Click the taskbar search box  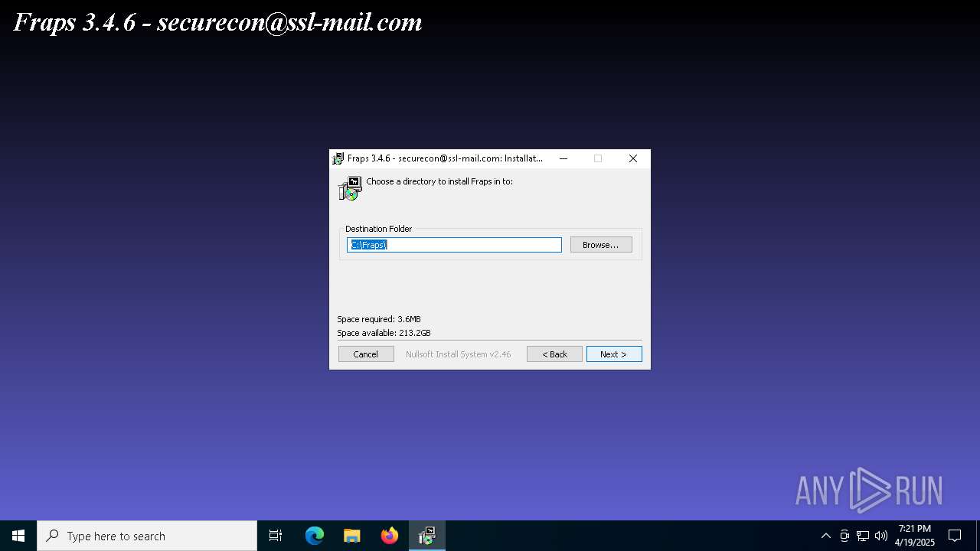(147, 536)
